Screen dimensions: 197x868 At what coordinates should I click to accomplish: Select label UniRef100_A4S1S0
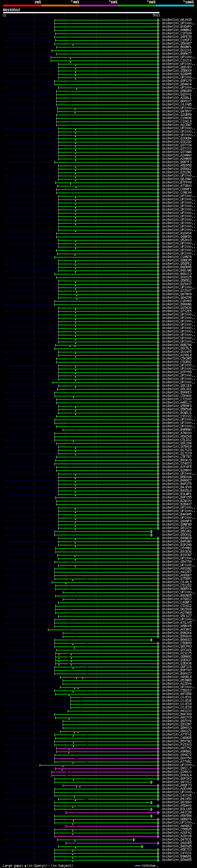(x=177, y=711)
